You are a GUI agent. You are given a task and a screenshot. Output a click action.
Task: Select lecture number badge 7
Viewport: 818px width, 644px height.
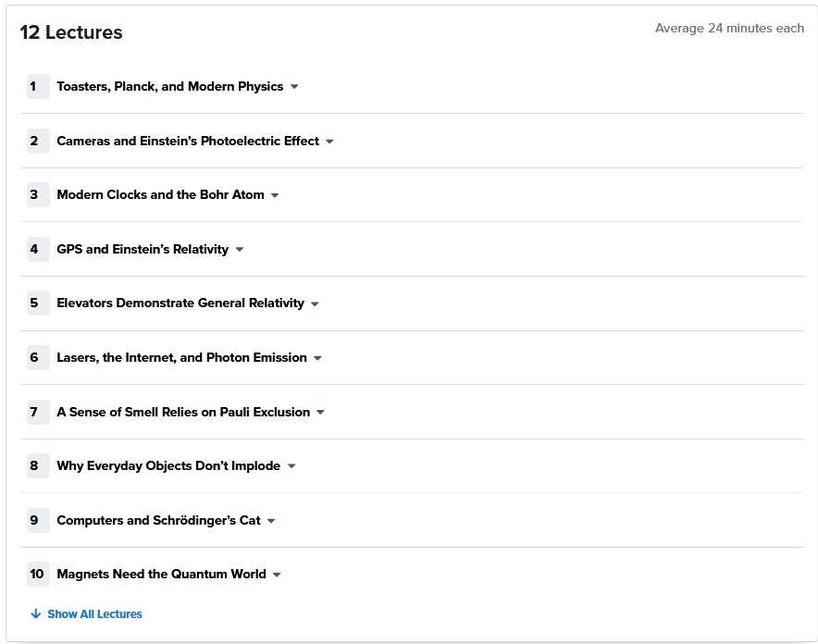pyautogui.click(x=38, y=412)
